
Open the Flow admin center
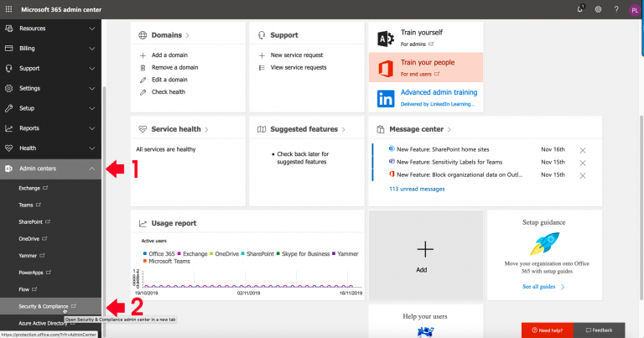(x=28, y=289)
